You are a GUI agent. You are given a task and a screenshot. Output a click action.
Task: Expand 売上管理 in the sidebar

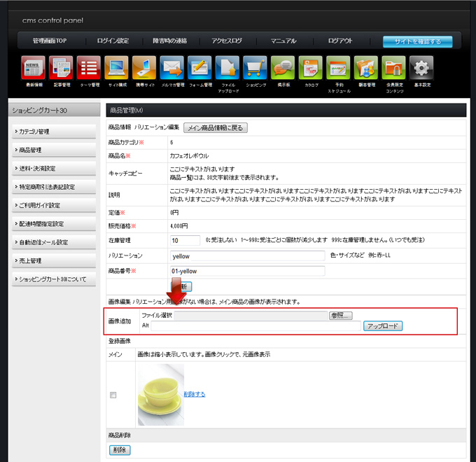tap(54, 261)
